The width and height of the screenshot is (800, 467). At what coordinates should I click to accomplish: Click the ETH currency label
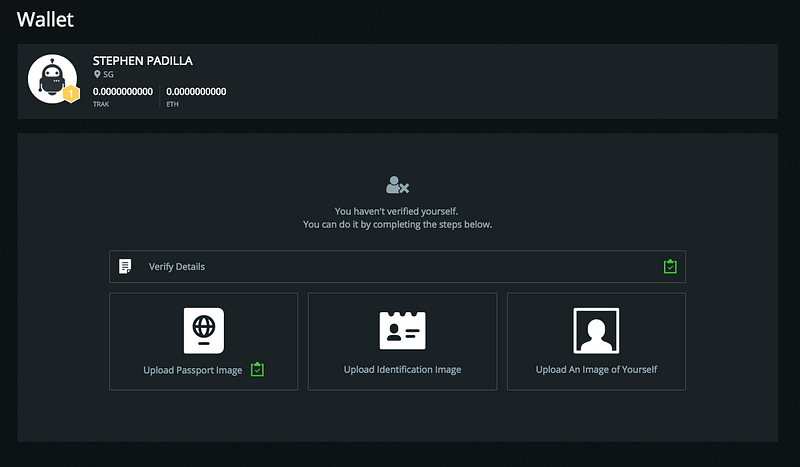(x=172, y=104)
